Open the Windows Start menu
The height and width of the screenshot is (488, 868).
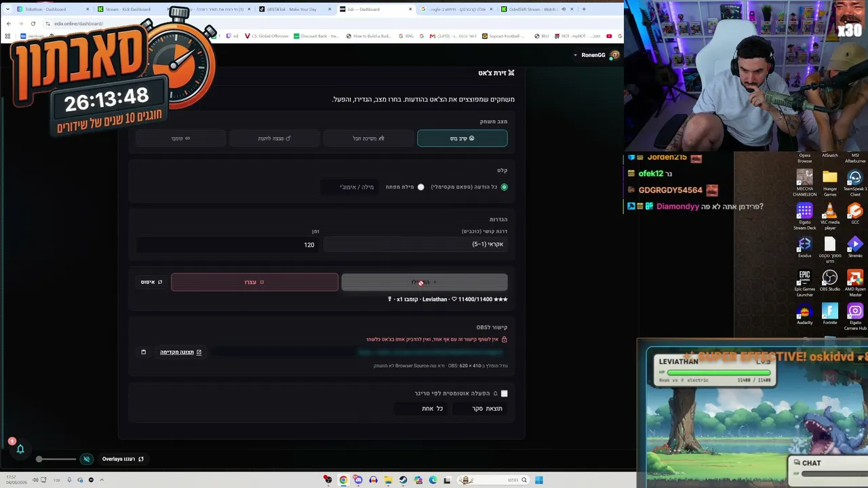coord(538,480)
